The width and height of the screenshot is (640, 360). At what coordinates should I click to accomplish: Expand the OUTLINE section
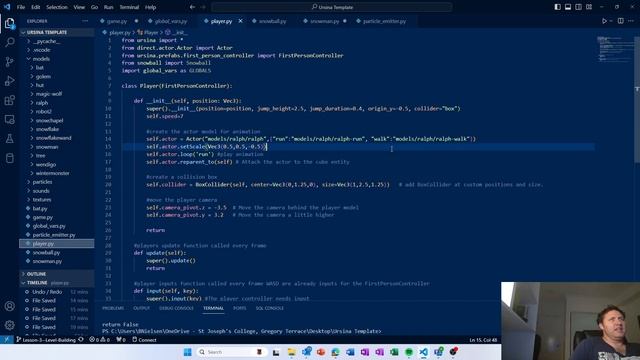click(57, 274)
